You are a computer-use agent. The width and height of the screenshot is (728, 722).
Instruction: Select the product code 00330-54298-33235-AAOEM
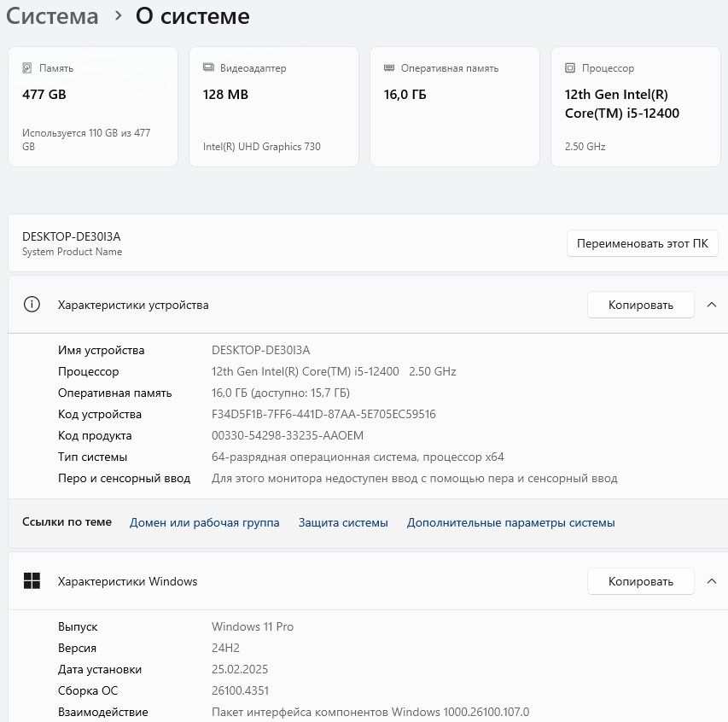click(288, 435)
